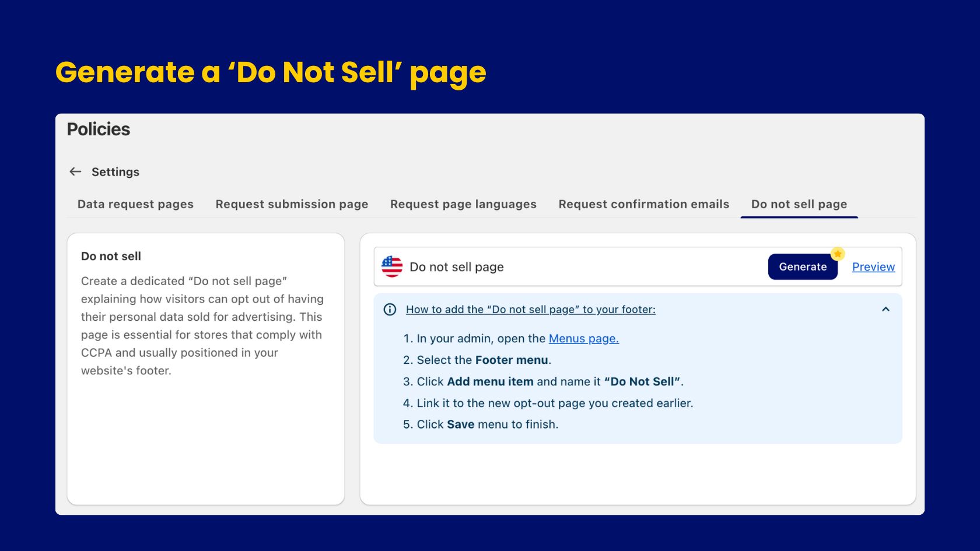This screenshot has width=980, height=551.
Task: Click the star badge on the Generate button
Action: (x=838, y=253)
